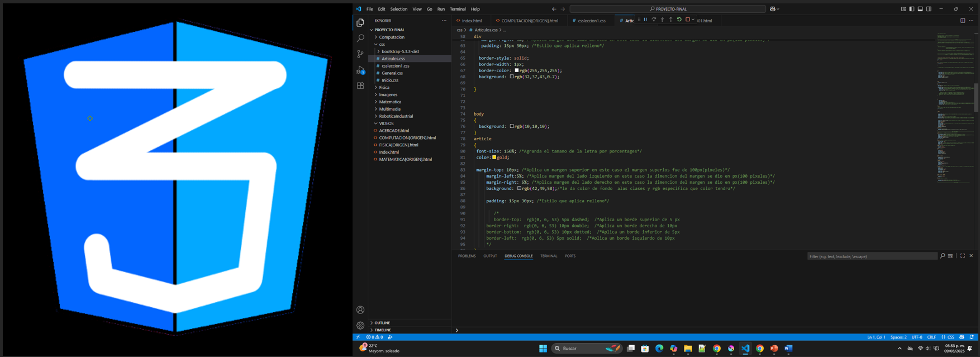Expand the bootstrap-5.3.3-dist folder

point(410,51)
